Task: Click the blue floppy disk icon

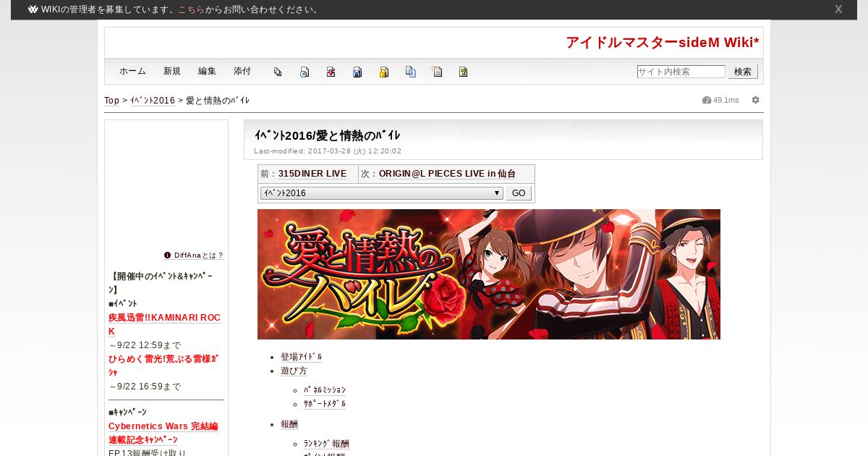Action: coord(357,72)
